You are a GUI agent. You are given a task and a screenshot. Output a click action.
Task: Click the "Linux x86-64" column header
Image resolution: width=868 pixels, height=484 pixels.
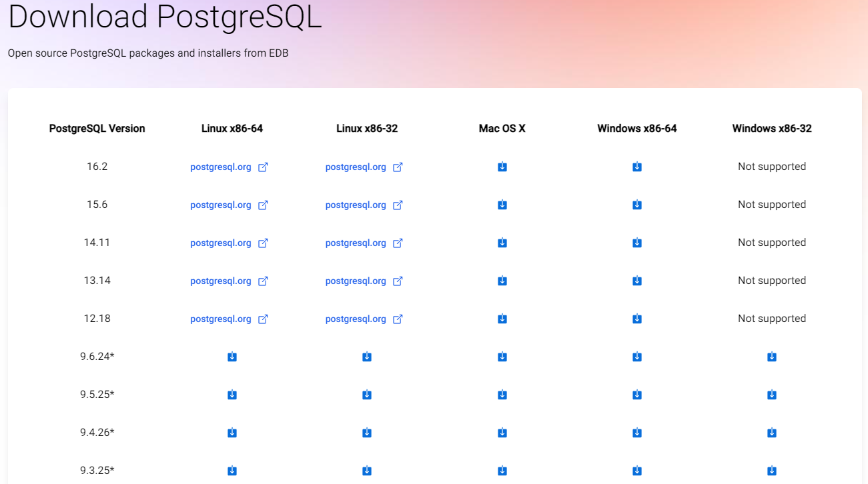232,129
